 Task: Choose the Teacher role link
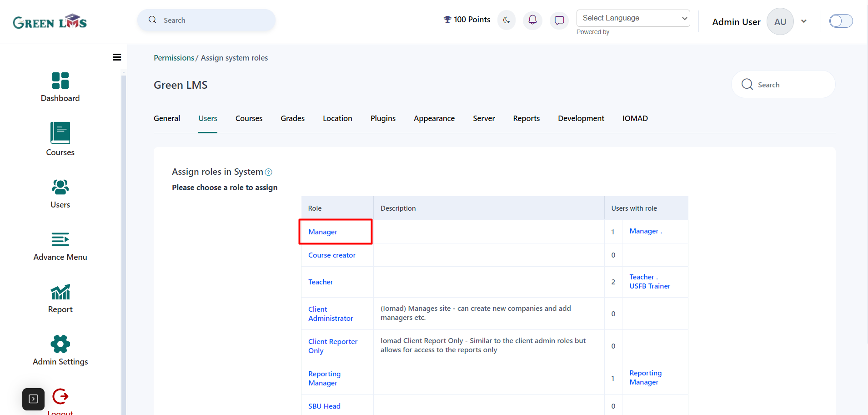(x=321, y=282)
